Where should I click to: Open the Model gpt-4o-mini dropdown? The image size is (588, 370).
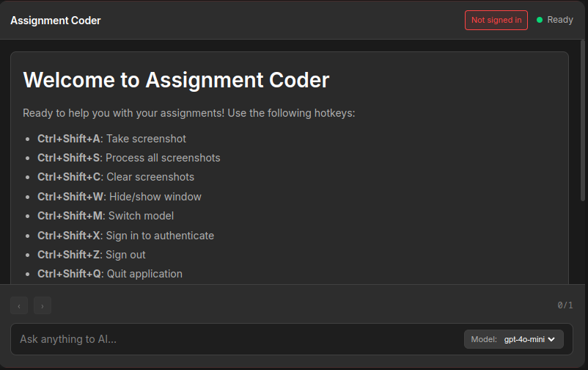(x=514, y=339)
